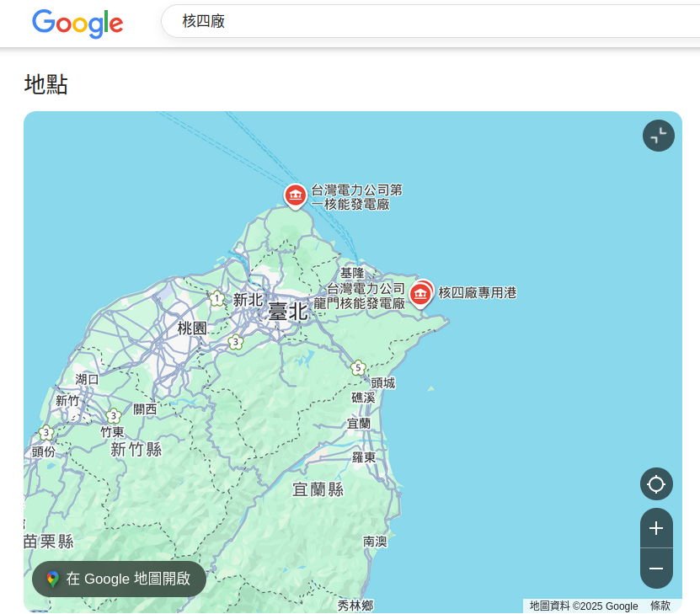Zoom out the map with minus
700x614 pixels.
pos(656,569)
